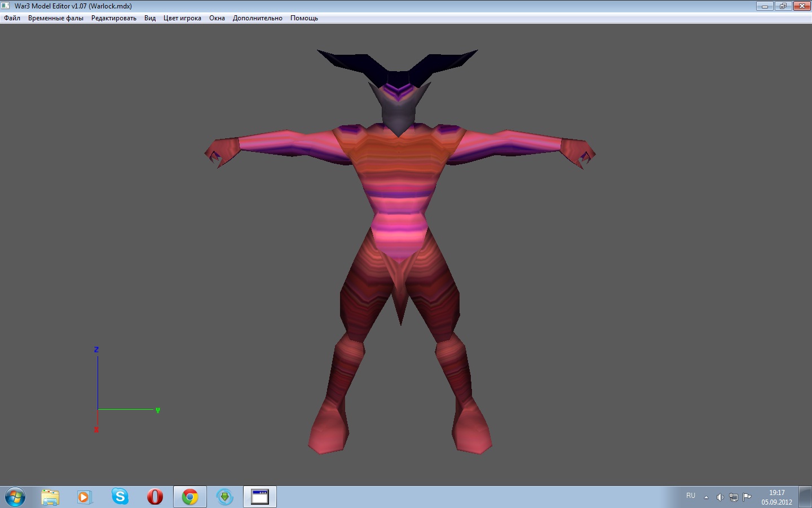
Task: Click the RU language indicator
Action: tap(691, 496)
